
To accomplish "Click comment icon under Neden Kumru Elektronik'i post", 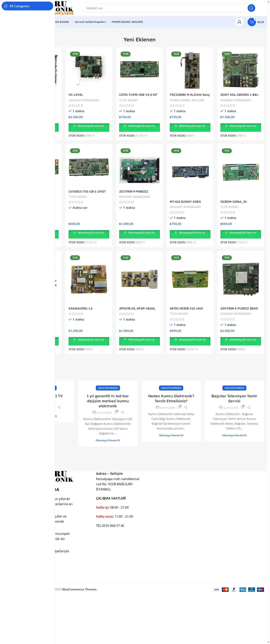I will click(x=179, y=407).
